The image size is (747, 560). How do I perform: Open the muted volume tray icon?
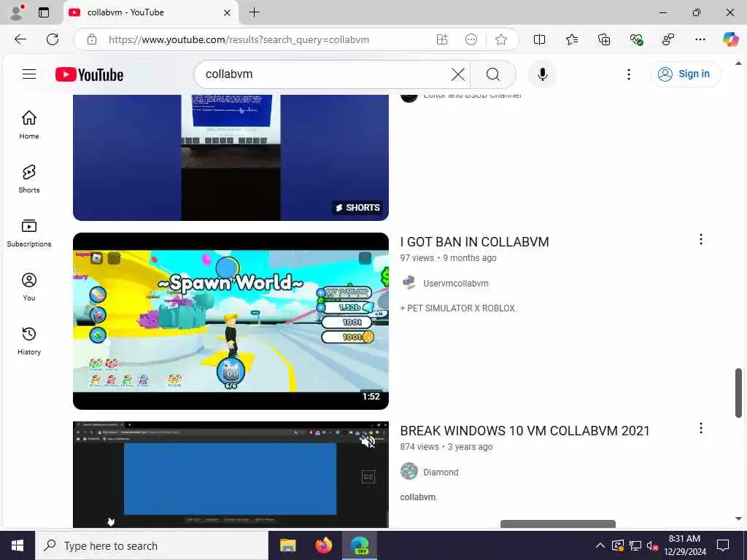pyautogui.click(x=652, y=545)
